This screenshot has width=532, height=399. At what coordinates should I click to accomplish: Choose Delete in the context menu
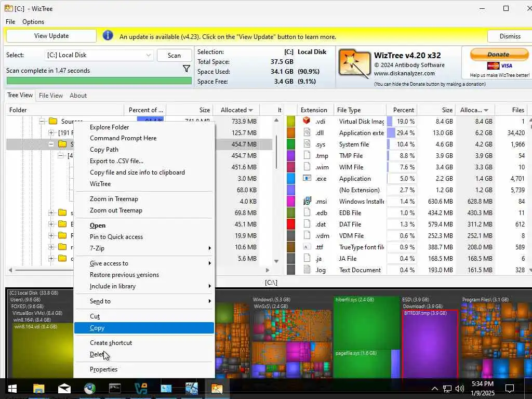[144, 354]
